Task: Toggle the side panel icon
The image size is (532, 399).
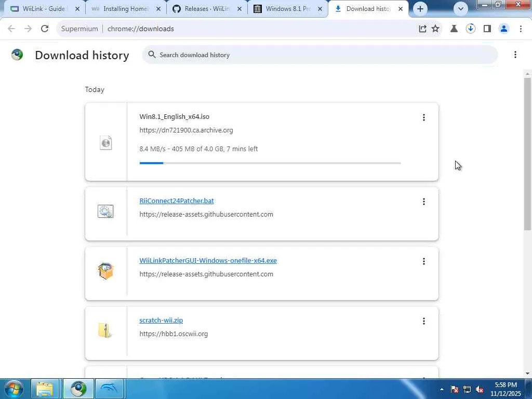Action: tap(487, 29)
